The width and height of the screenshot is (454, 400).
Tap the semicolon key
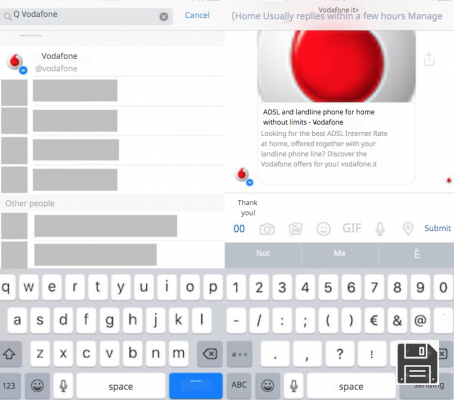tap(305, 321)
